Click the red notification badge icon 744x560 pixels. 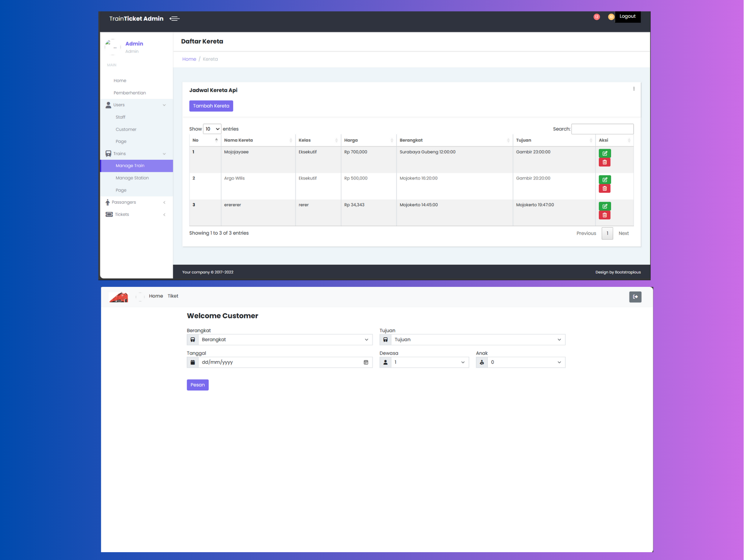(x=596, y=17)
